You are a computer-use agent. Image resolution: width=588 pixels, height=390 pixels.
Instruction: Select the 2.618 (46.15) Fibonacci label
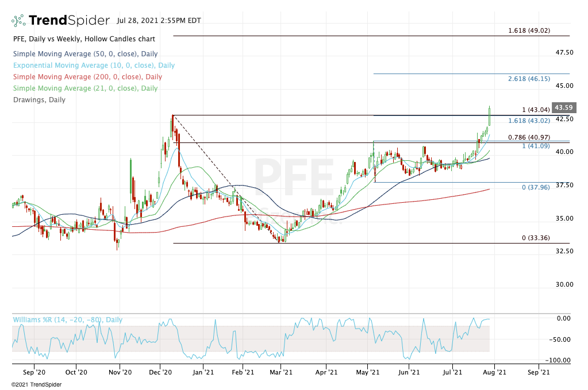[x=529, y=79]
